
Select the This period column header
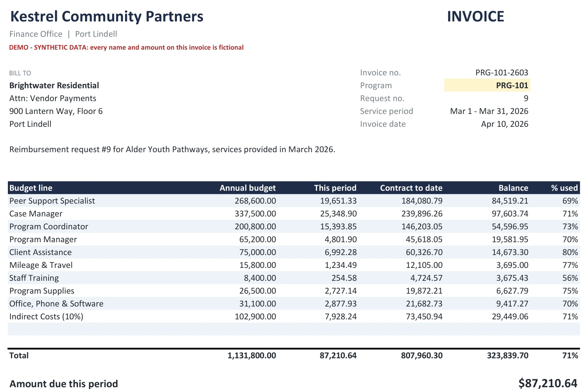pos(335,188)
